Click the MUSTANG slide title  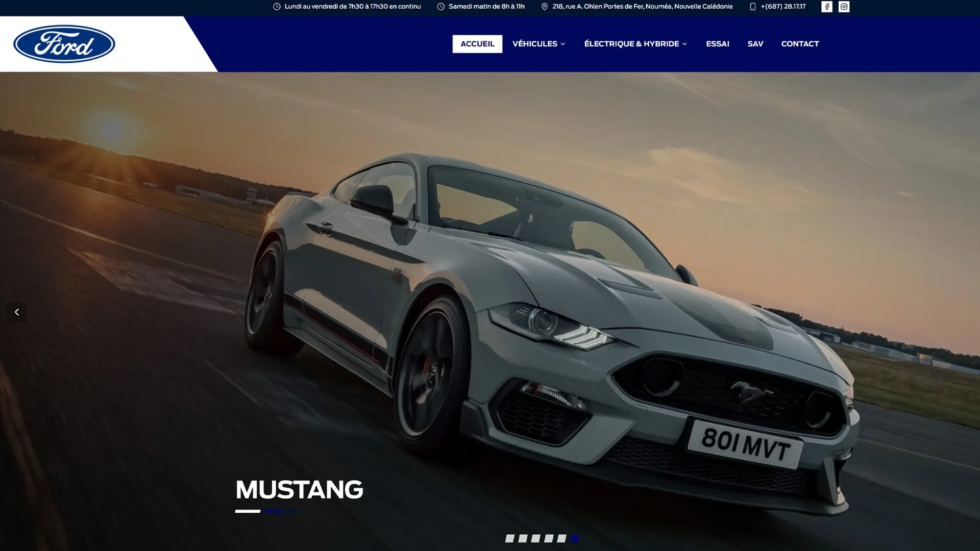click(299, 490)
